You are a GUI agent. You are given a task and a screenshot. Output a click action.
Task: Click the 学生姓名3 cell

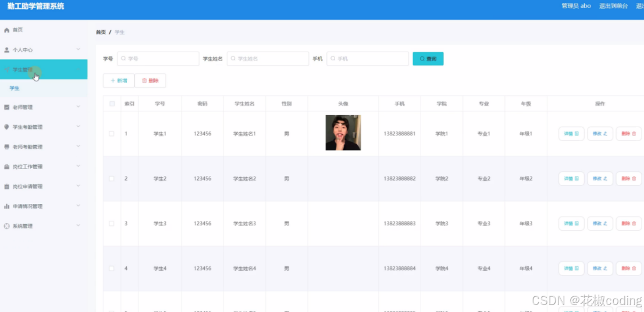[x=245, y=224]
